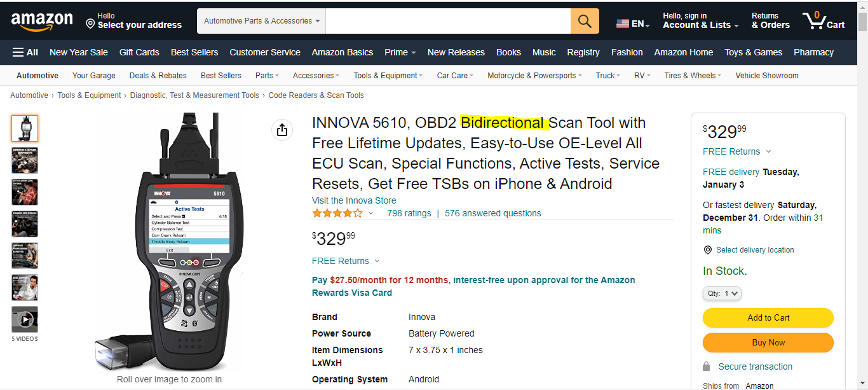Play the product videos thumbnail
The height and width of the screenshot is (390, 868).
[x=25, y=319]
